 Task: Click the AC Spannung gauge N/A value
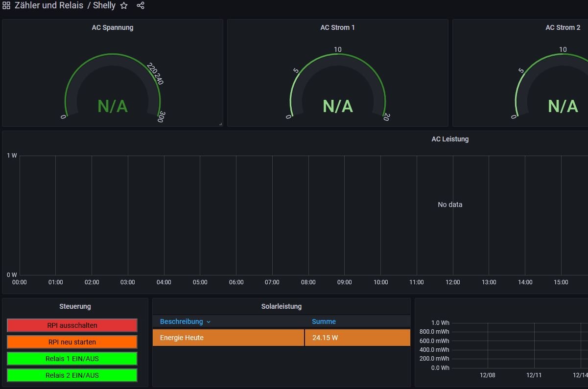click(112, 106)
